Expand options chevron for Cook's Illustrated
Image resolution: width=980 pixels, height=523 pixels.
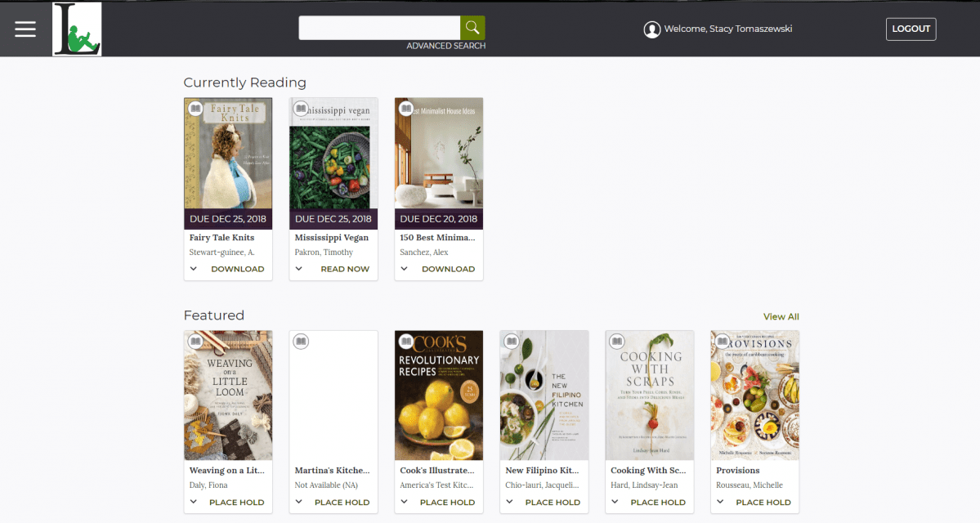click(x=405, y=502)
